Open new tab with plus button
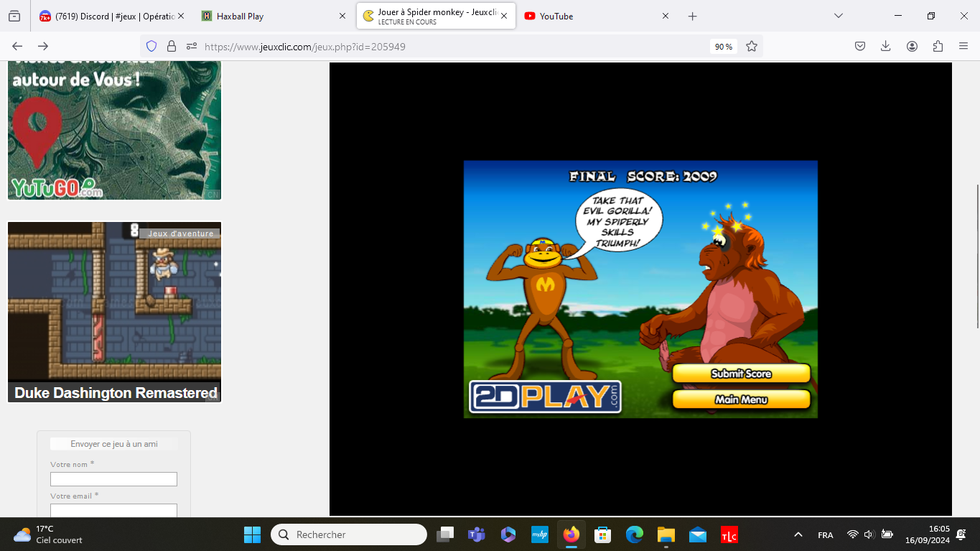980x551 pixels. [x=692, y=16]
